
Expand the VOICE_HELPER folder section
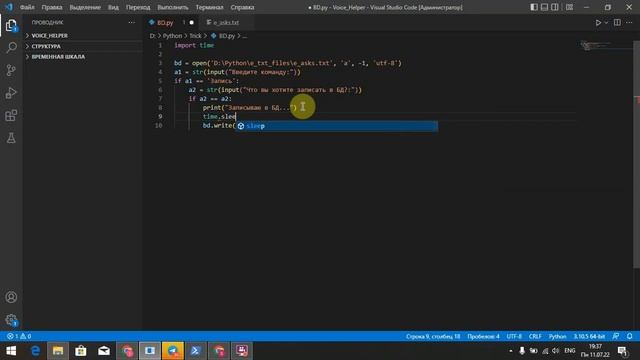[83, 36]
